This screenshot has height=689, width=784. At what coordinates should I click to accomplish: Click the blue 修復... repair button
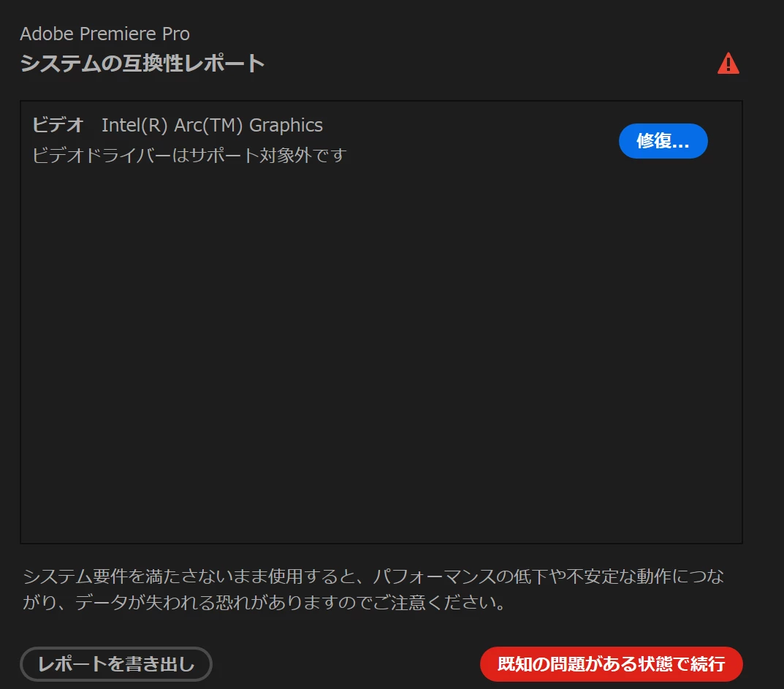click(663, 141)
